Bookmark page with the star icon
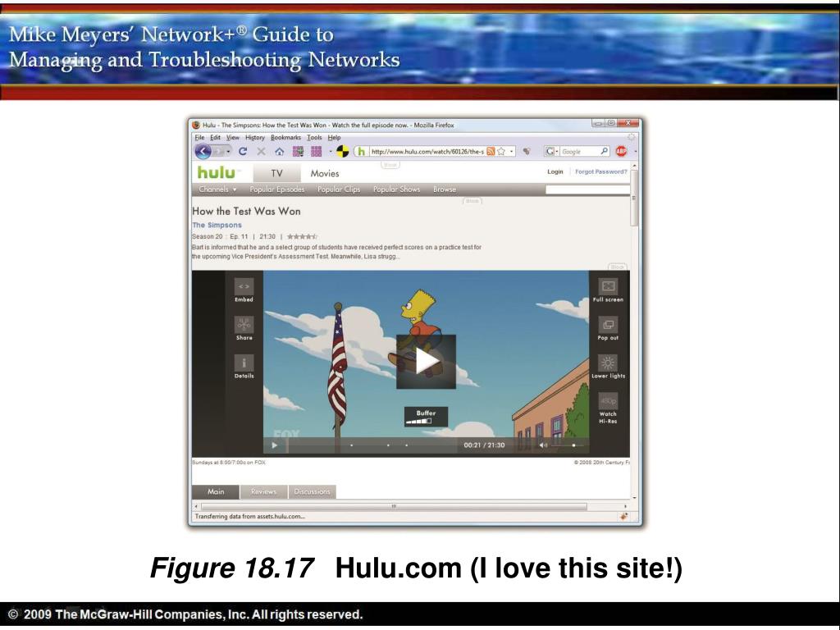Image resolution: width=840 pixels, height=630 pixels. (x=501, y=152)
